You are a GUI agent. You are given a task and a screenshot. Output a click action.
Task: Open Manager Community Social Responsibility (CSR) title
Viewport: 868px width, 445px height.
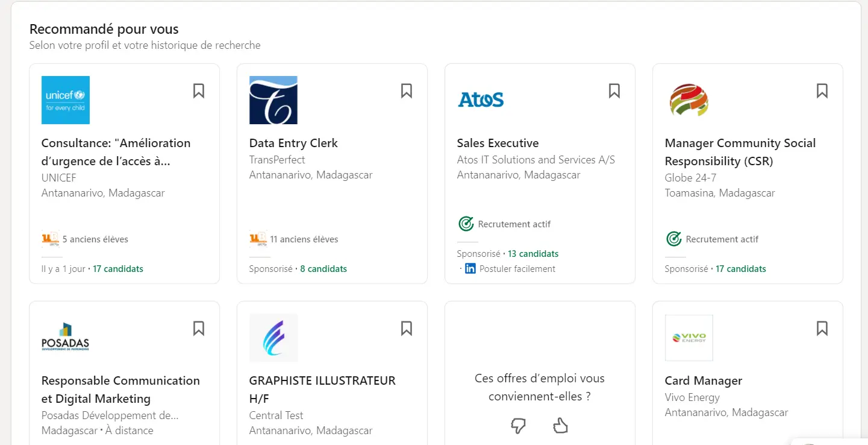pyautogui.click(x=740, y=152)
